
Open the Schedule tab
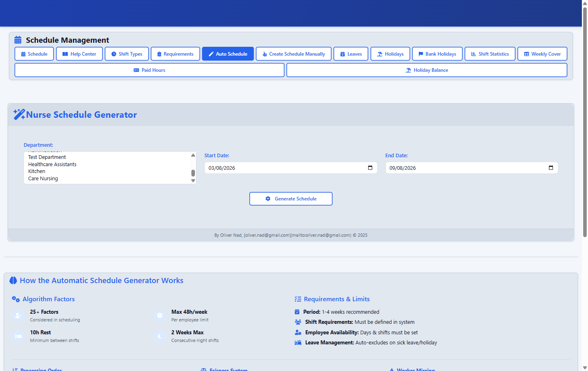point(34,54)
